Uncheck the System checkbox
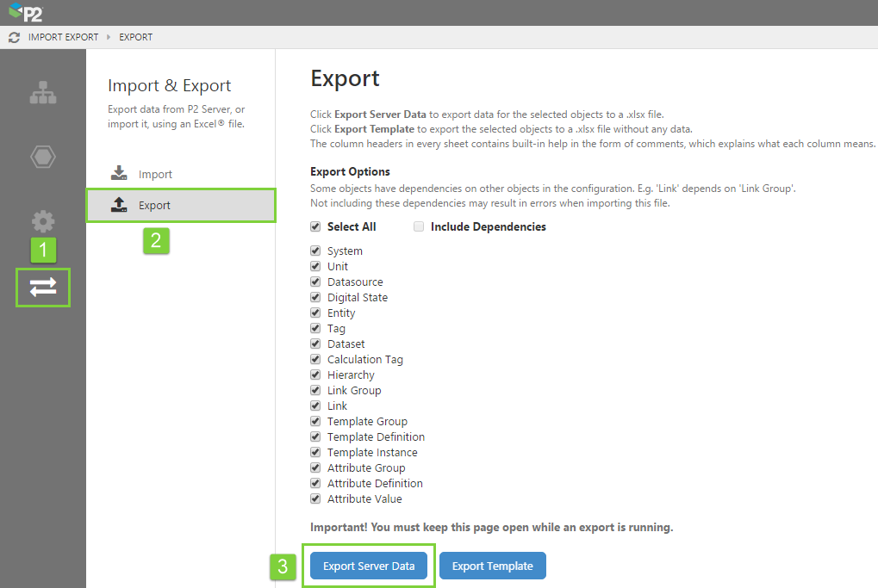Screen dimensions: 878x588 [314, 251]
